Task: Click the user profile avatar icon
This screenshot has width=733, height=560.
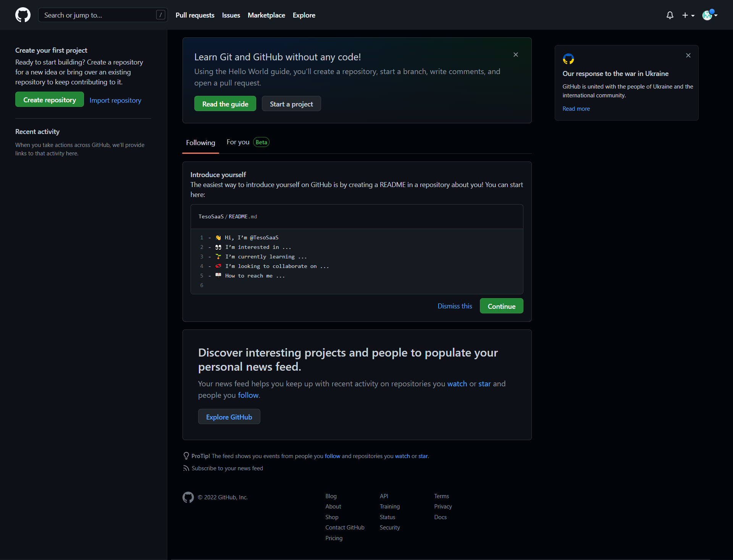Action: 708,15
